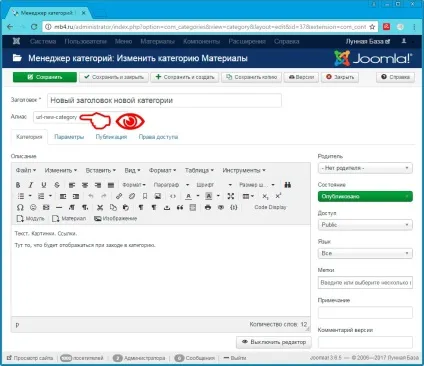Align text right in editor
424x366 pixels.
98,185
